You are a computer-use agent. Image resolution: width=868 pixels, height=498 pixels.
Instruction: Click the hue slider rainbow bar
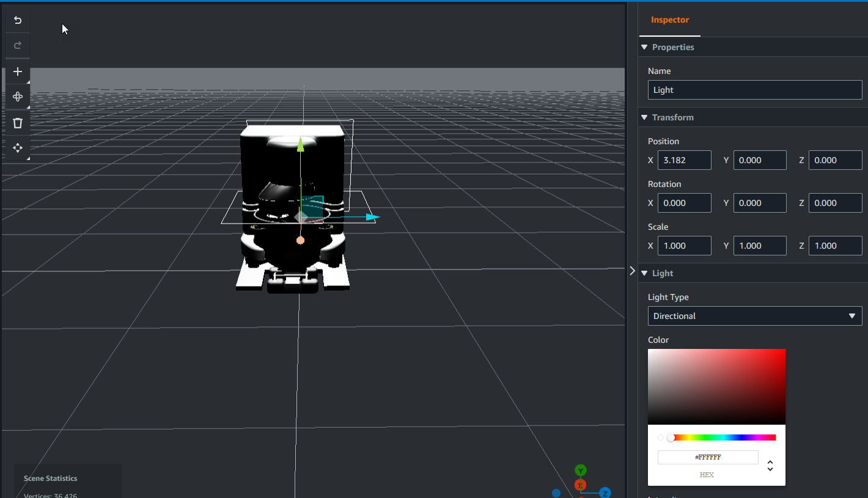(x=723, y=438)
